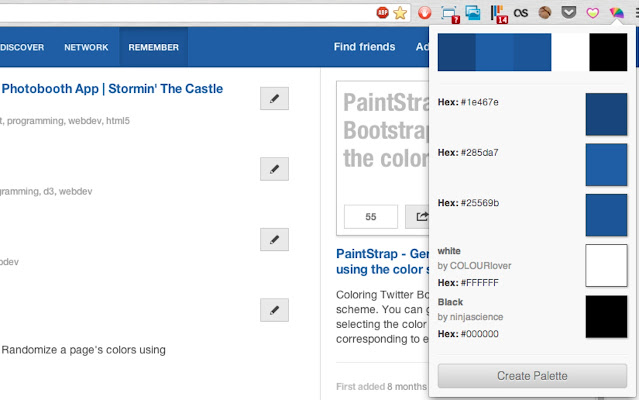
Task: Click the AdBlock Plus icon in address bar
Action: pos(382,13)
